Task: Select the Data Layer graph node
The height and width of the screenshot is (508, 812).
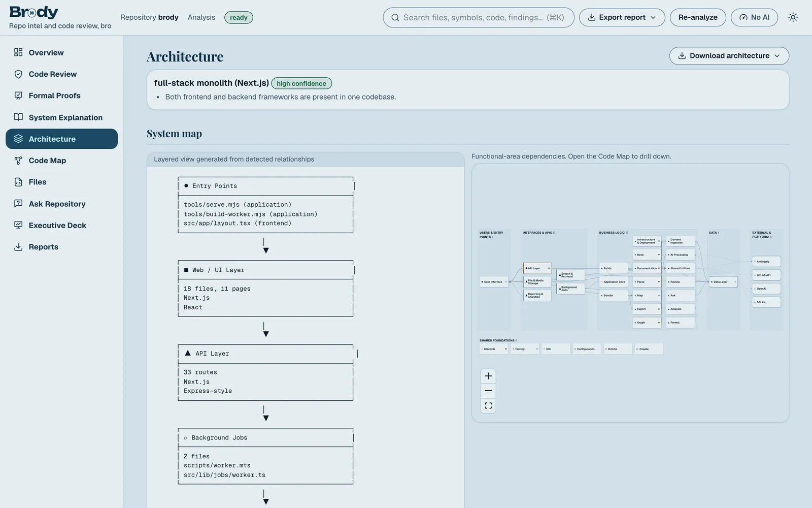Action: click(723, 282)
